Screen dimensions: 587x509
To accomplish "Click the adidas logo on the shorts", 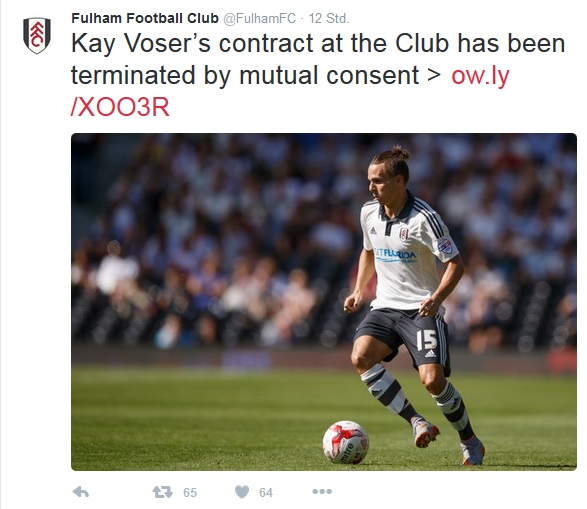I will [430, 354].
